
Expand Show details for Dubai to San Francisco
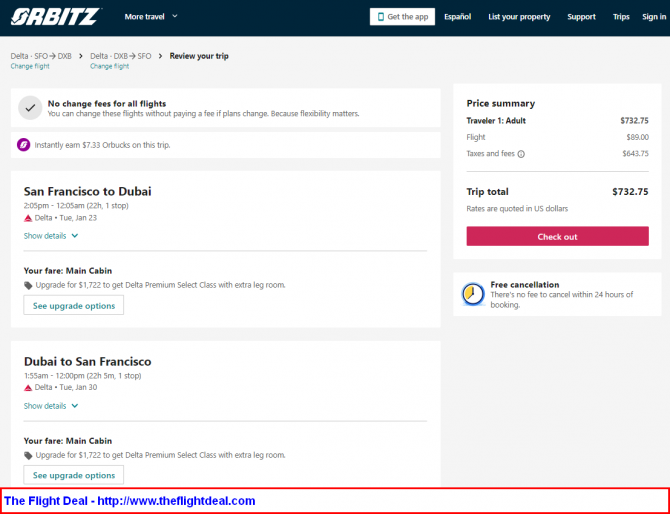click(x=51, y=406)
